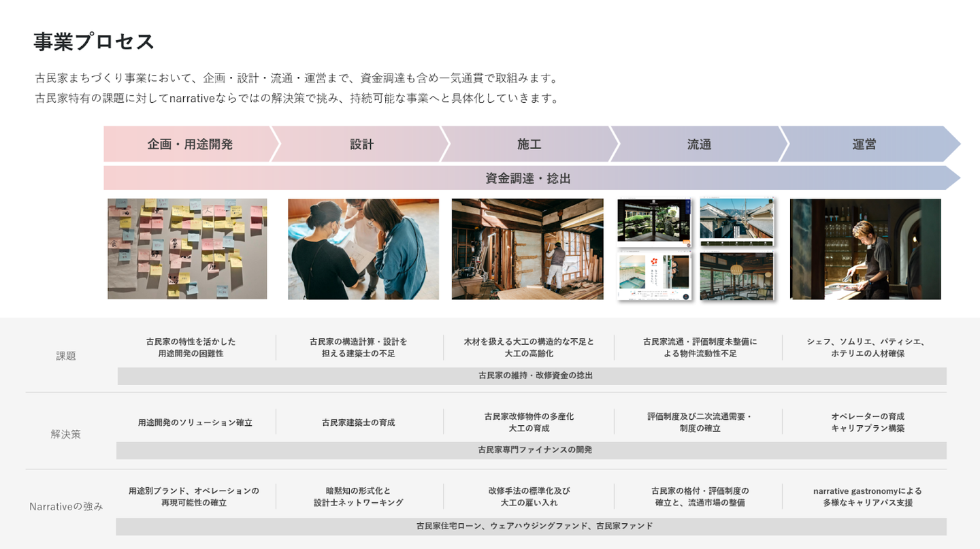Select the 施工 process step arrow
980x549 pixels.
click(529, 144)
